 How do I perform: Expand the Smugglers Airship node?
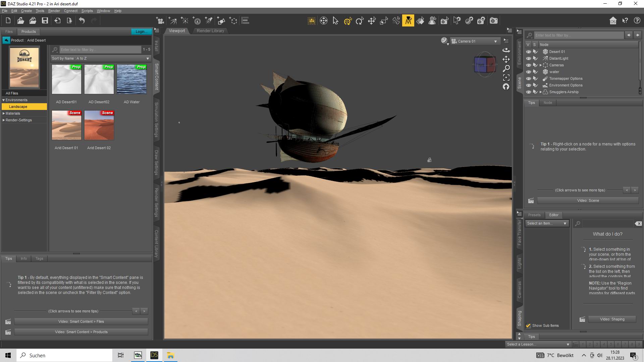[540, 92]
